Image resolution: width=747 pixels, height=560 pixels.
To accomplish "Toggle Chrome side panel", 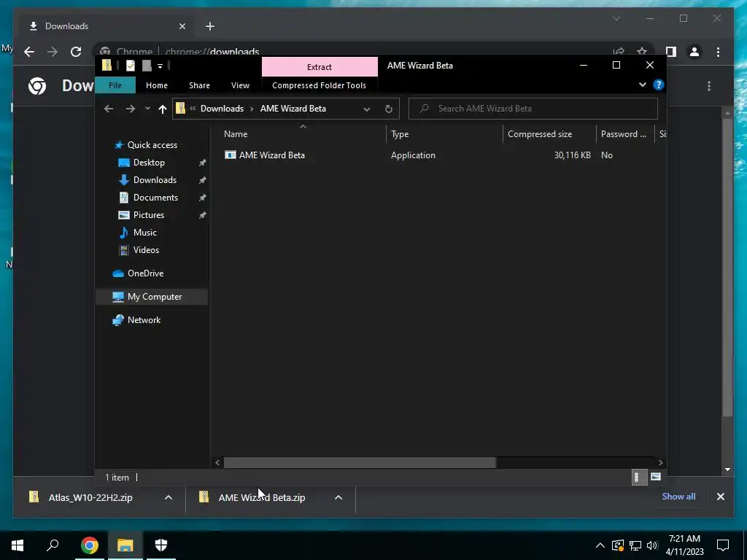I will pos(671,52).
